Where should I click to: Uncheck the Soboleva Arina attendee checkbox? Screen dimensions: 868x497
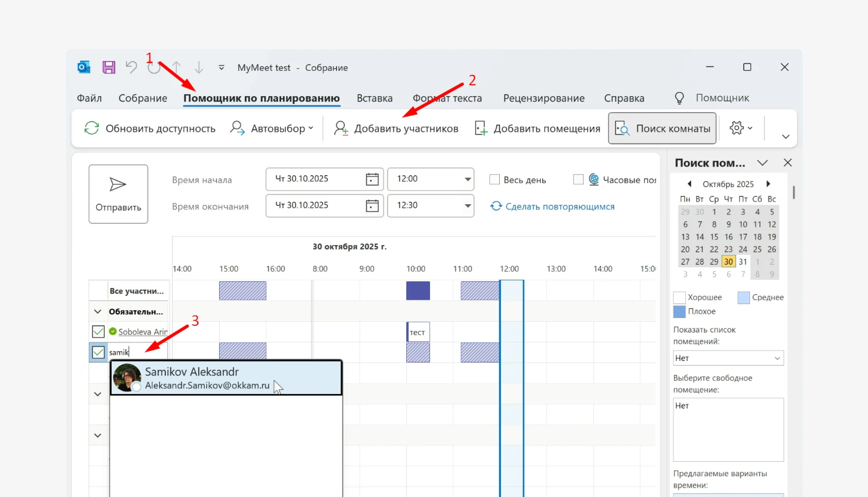point(98,331)
